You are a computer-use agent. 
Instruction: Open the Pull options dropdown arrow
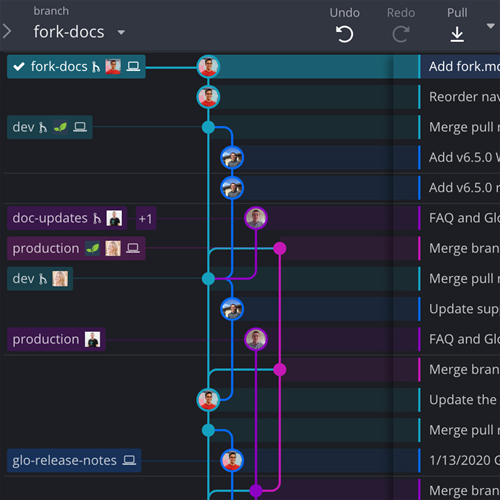[x=490, y=26]
